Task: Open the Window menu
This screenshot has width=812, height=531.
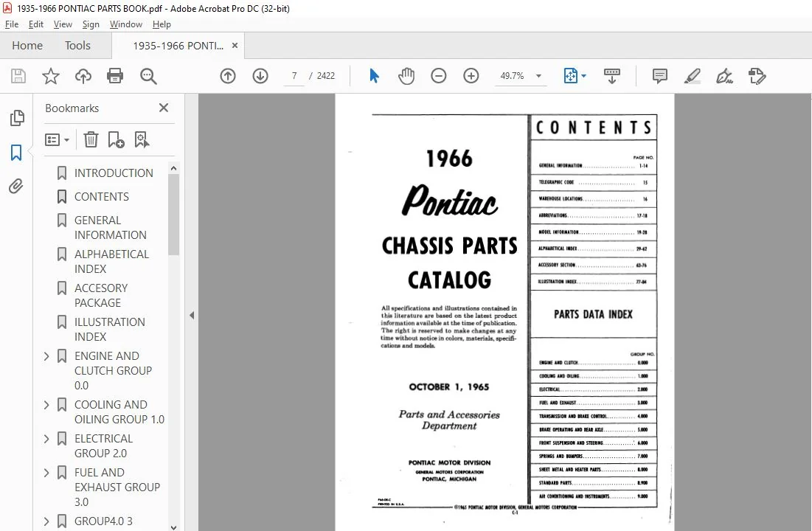Action: [x=126, y=24]
